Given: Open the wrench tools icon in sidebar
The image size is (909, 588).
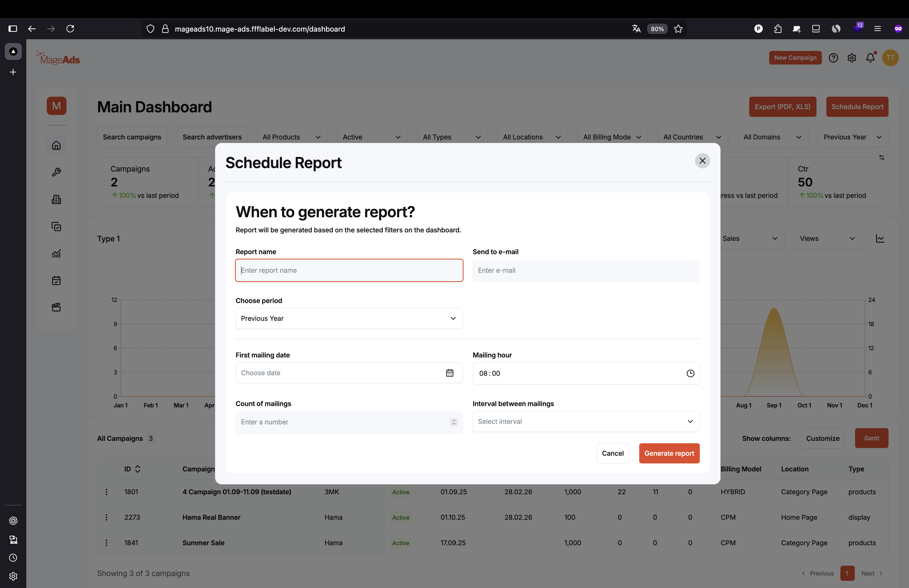Looking at the screenshot, I should [56, 172].
